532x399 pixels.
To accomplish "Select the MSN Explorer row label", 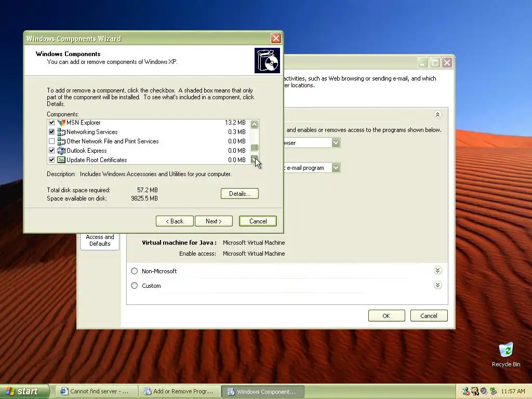I will 84,123.
